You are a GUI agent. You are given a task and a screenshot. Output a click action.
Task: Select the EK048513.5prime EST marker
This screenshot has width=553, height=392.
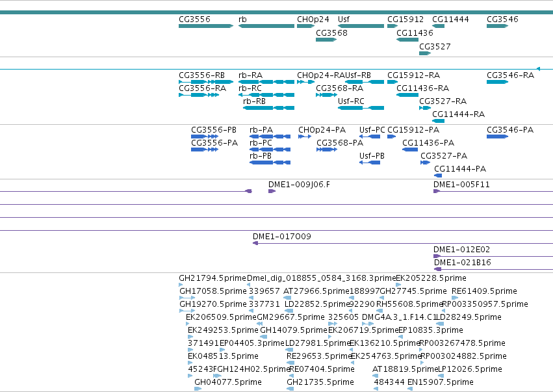[x=190, y=363]
